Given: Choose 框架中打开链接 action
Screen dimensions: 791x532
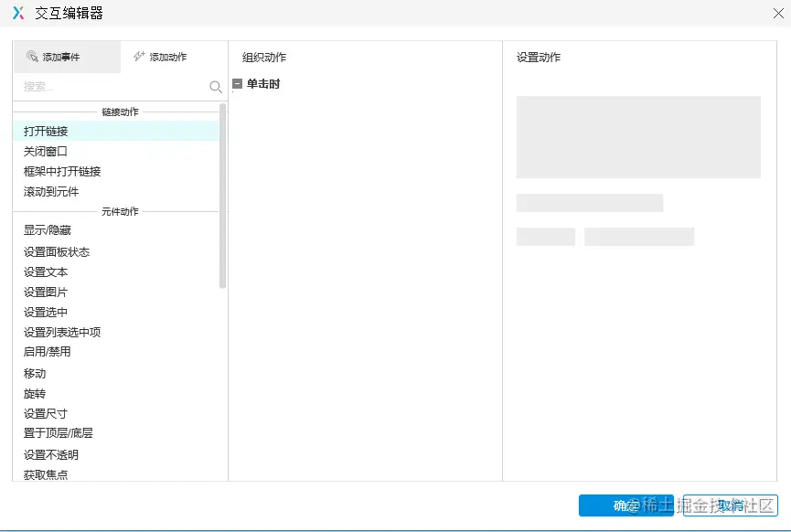Looking at the screenshot, I should [x=116, y=172].
